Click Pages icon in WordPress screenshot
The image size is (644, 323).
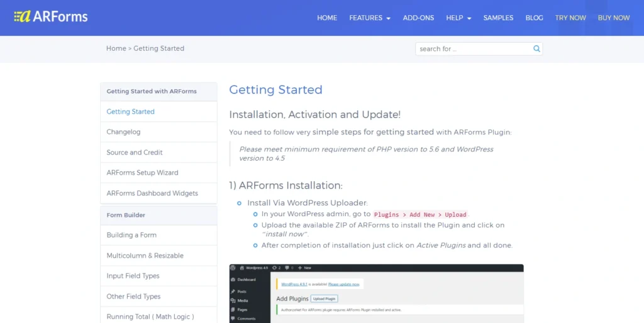(x=233, y=310)
